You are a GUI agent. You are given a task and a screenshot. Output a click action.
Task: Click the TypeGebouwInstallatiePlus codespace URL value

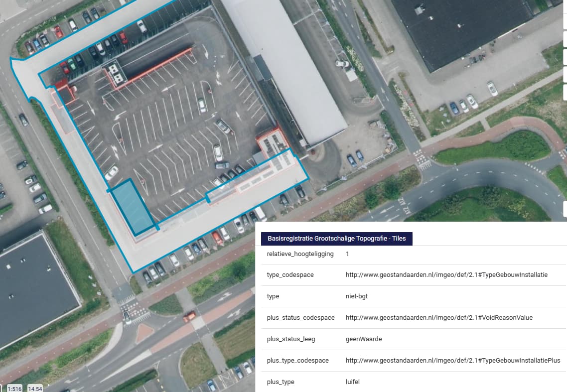coord(453,360)
